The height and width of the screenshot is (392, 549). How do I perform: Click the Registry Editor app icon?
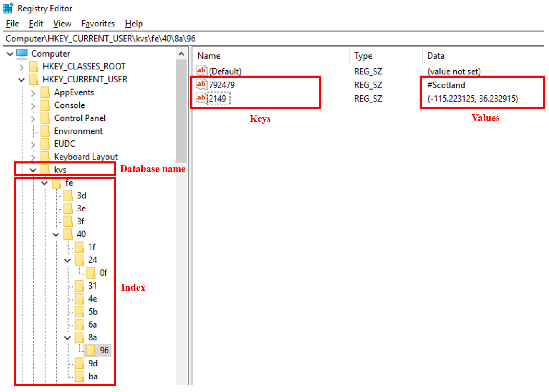click(x=8, y=8)
